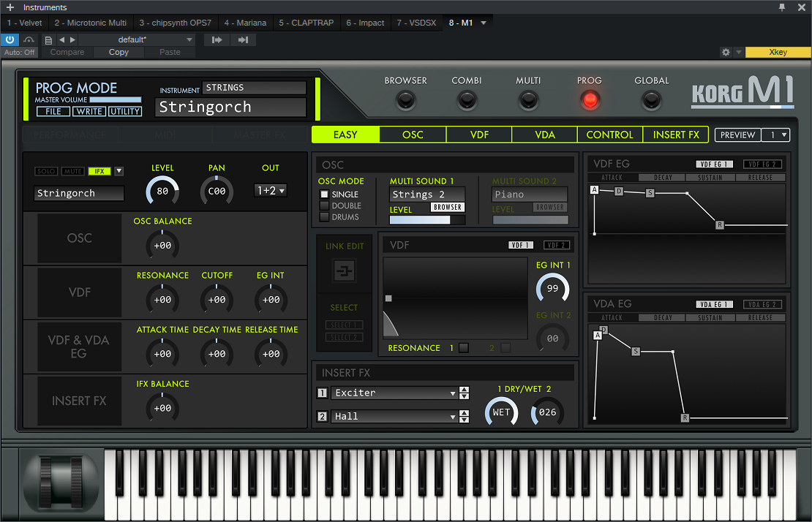The width and height of the screenshot is (812, 522).
Task: Click the EG INT 1 knob showing 99
Action: point(552,288)
